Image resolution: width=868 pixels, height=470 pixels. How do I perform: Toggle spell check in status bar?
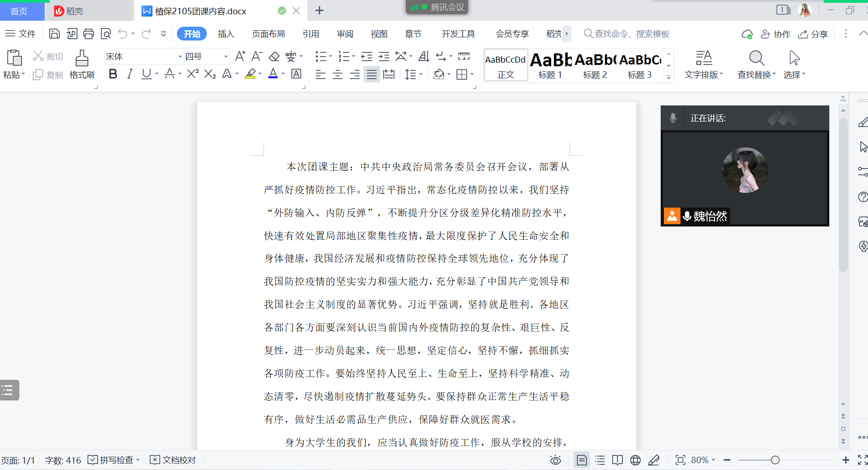tap(111, 460)
